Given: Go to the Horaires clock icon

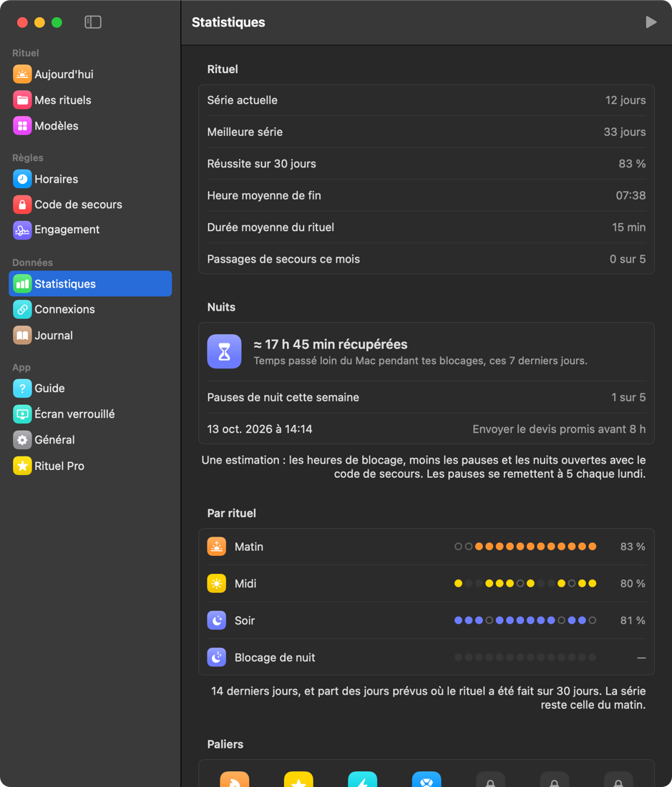Looking at the screenshot, I should (x=22, y=179).
